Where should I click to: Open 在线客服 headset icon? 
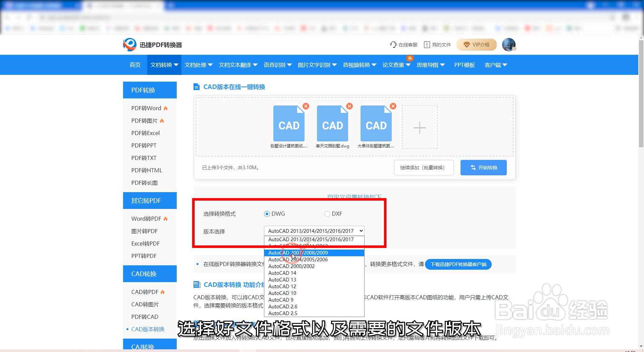tap(393, 45)
